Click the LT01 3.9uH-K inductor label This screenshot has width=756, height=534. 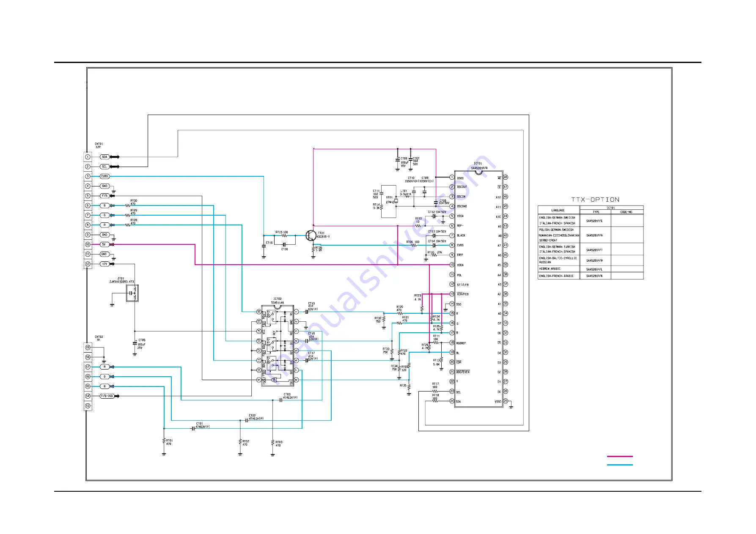coord(405,192)
